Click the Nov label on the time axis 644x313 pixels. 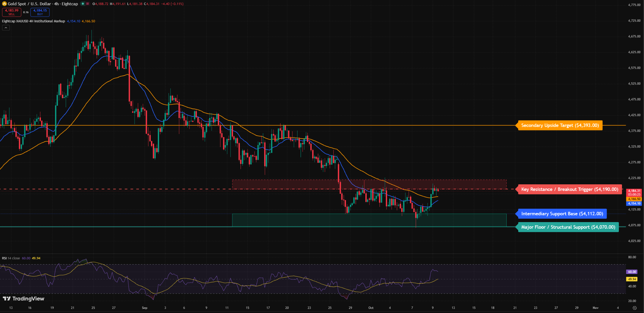(595, 308)
